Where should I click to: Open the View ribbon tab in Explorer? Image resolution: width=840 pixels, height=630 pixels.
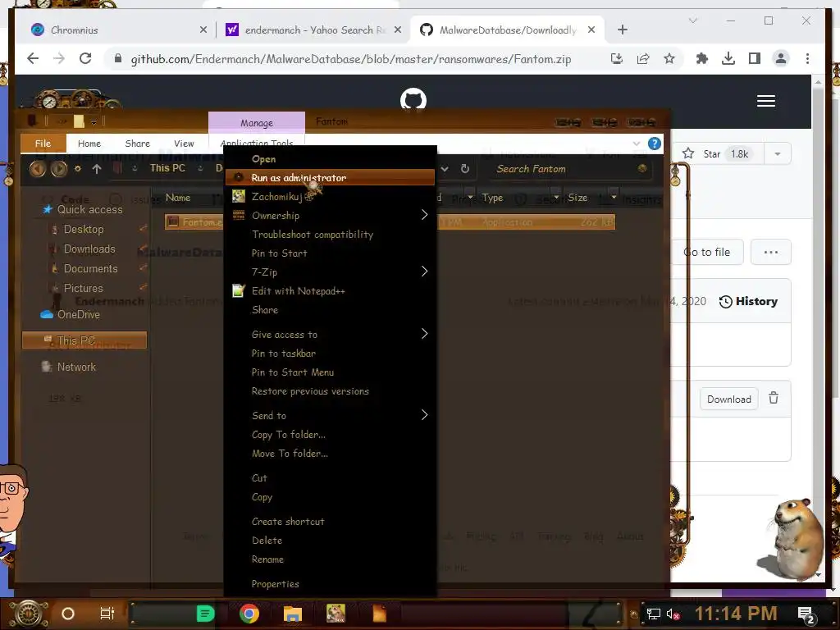point(184,144)
